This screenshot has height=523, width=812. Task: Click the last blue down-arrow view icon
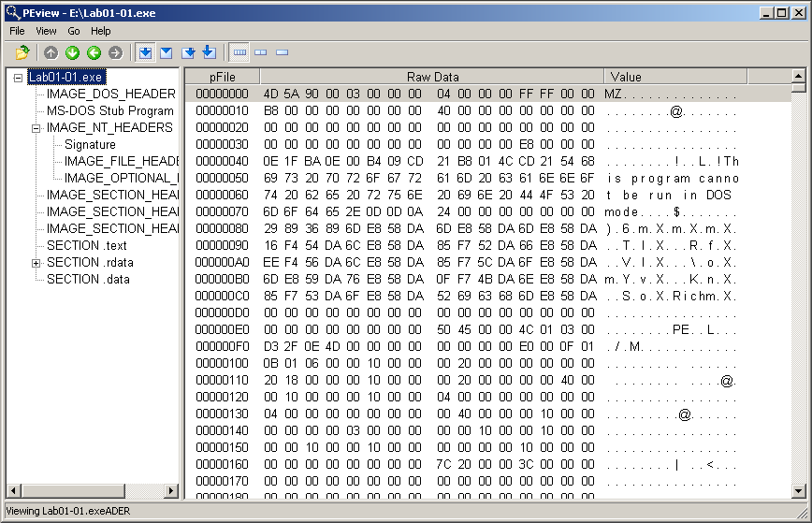tap(209, 52)
